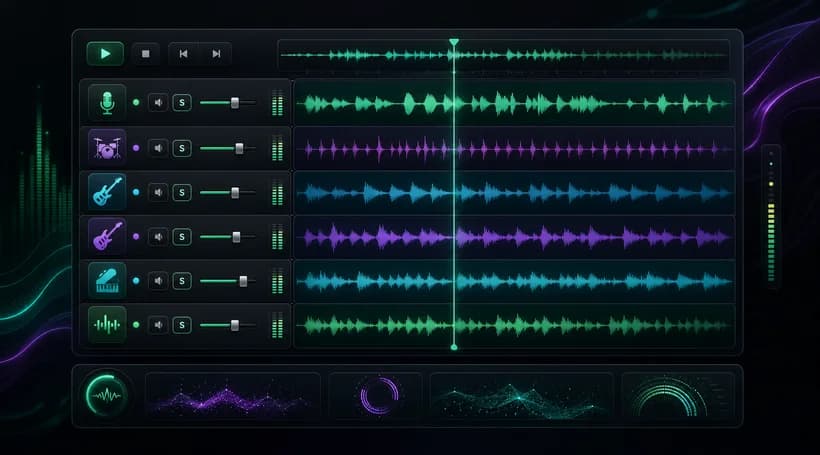
Task: Select the blue bass guitar track icon
Action: click(107, 192)
